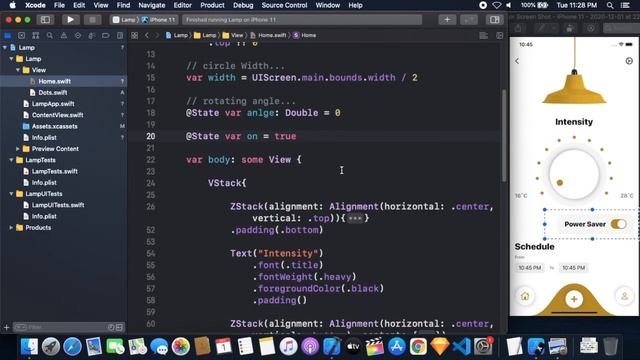The image size is (640, 360).
Task: Collapse the LampTests group
Action: 11,160
